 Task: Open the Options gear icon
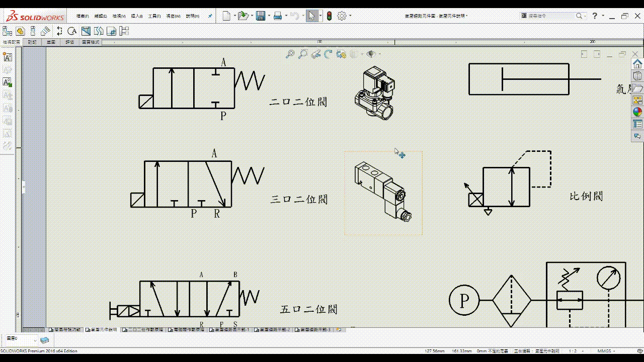pos(342,16)
